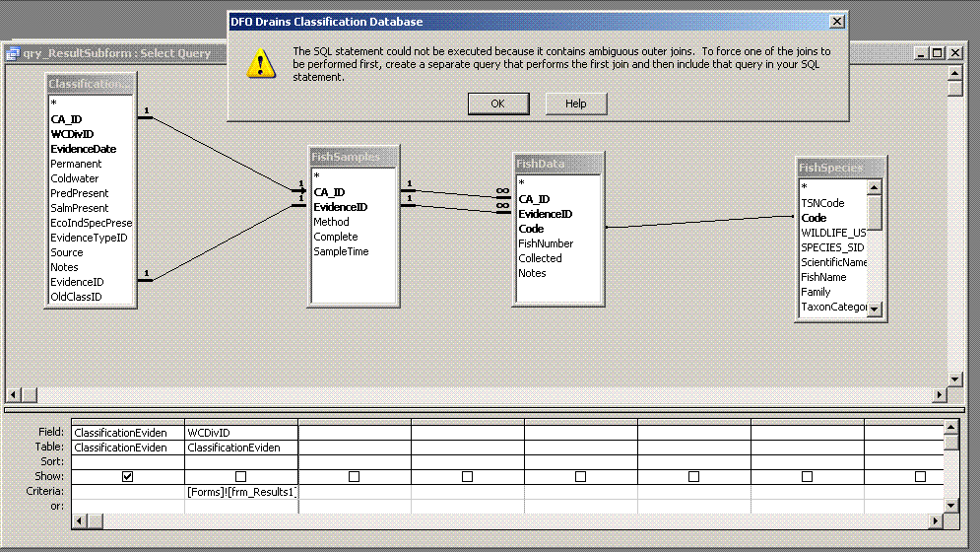Select WCDivID field in Classification table
This screenshot has width=980, height=552.
[x=73, y=134]
